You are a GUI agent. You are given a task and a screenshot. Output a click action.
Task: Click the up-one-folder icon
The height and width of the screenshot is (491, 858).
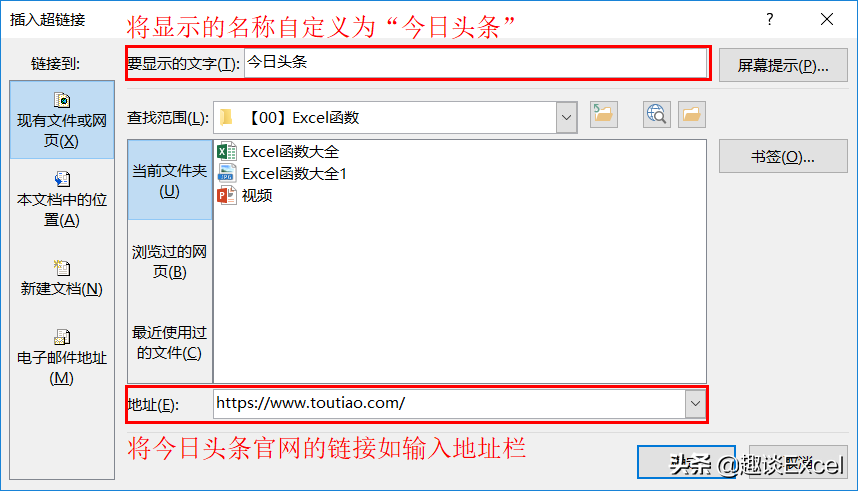click(x=604, y=114)
